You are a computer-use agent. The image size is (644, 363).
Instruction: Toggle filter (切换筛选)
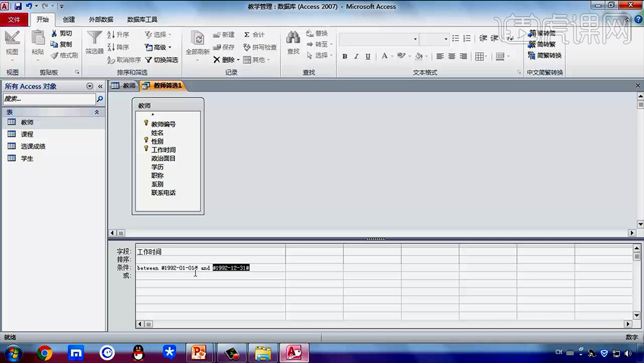coord(161,60)
